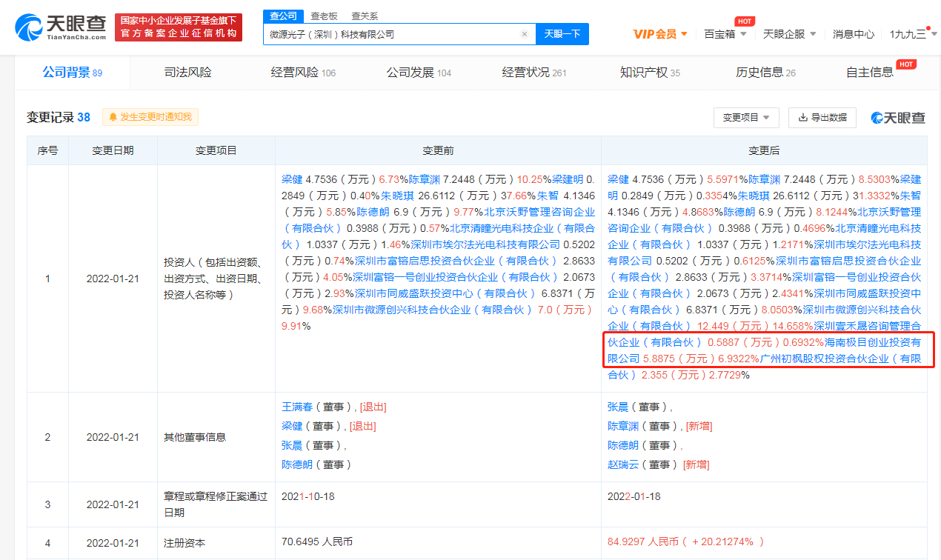Click the 章程或章程修正案通过日期 cell

pyautogui.click(x=216, y=504)
